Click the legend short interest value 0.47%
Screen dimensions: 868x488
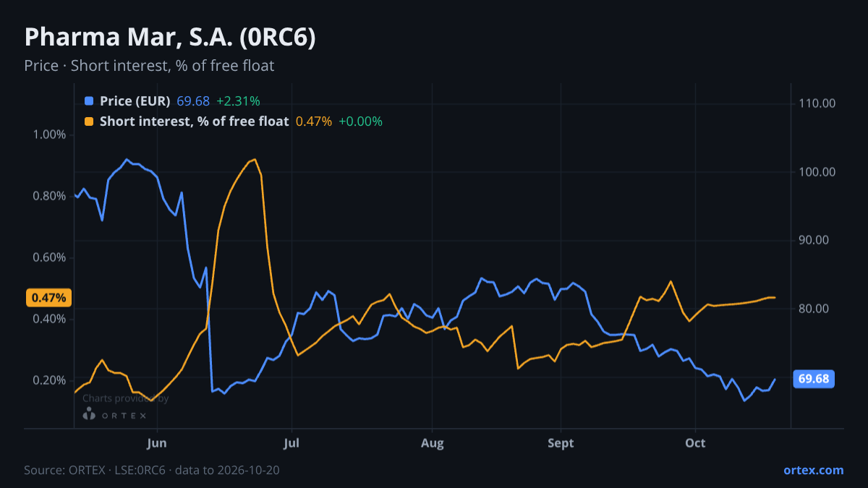tap(314, 121)
